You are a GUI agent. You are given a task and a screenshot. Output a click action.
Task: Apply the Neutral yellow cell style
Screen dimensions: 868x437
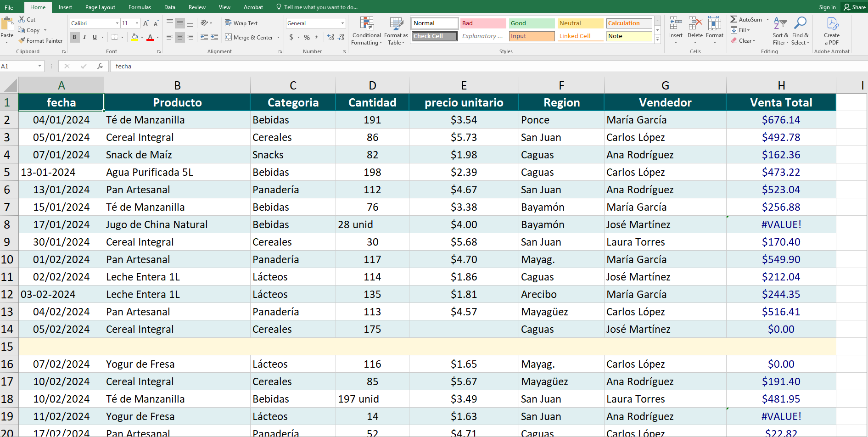tap(580, 23)
